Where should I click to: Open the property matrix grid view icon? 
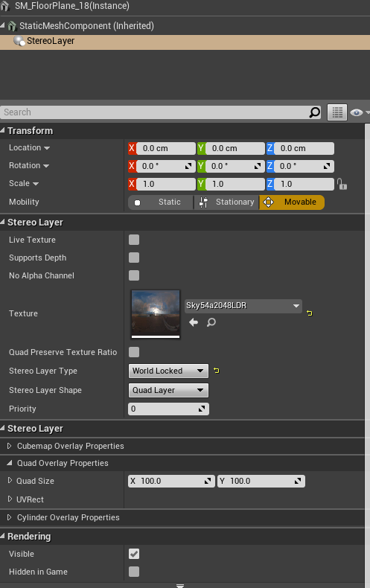click(337, 112)
